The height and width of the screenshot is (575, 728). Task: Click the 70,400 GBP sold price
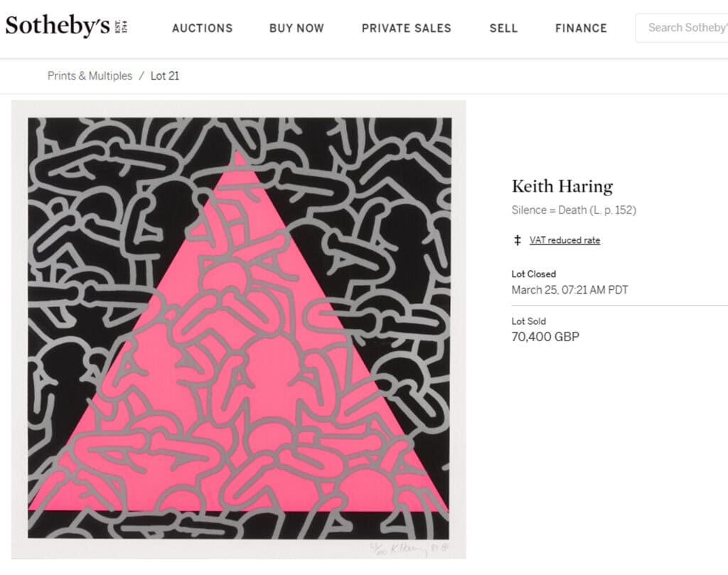coord(545,337)
